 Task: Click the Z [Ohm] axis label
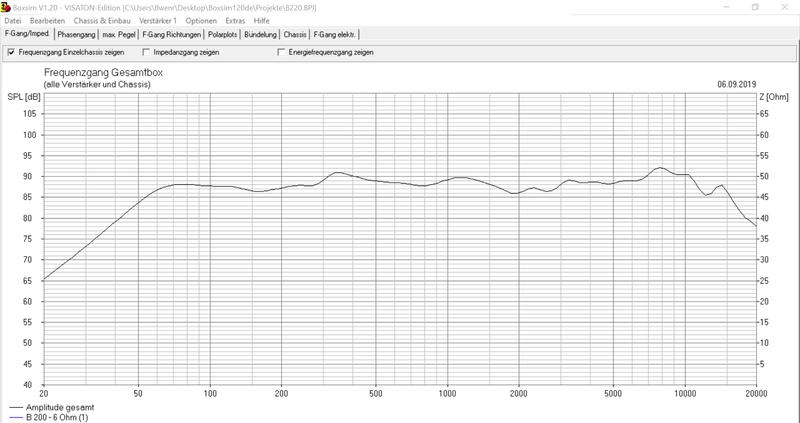click(774, 97)
